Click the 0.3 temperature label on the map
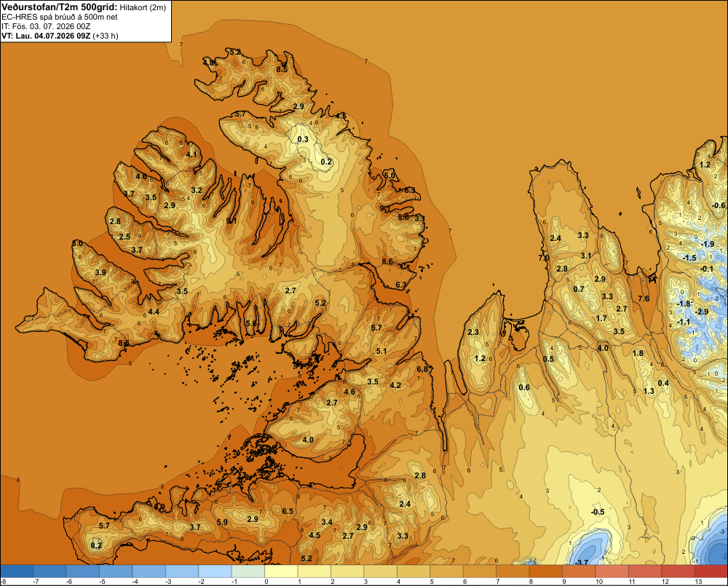728x586 pixels. tap(303, 139)
